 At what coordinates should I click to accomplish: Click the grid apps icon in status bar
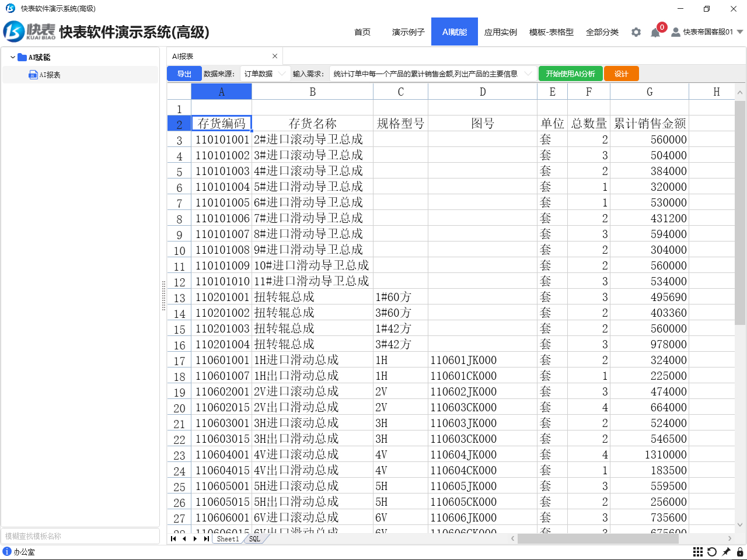(698, 552)
